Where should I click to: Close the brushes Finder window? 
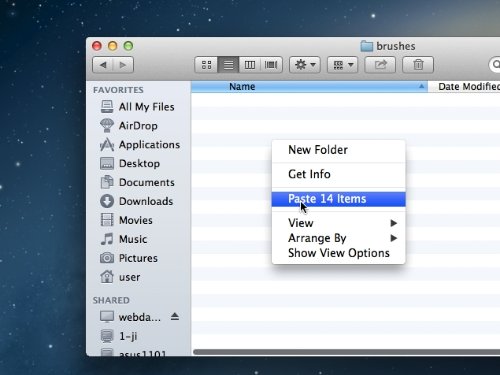tap(97, 46)
